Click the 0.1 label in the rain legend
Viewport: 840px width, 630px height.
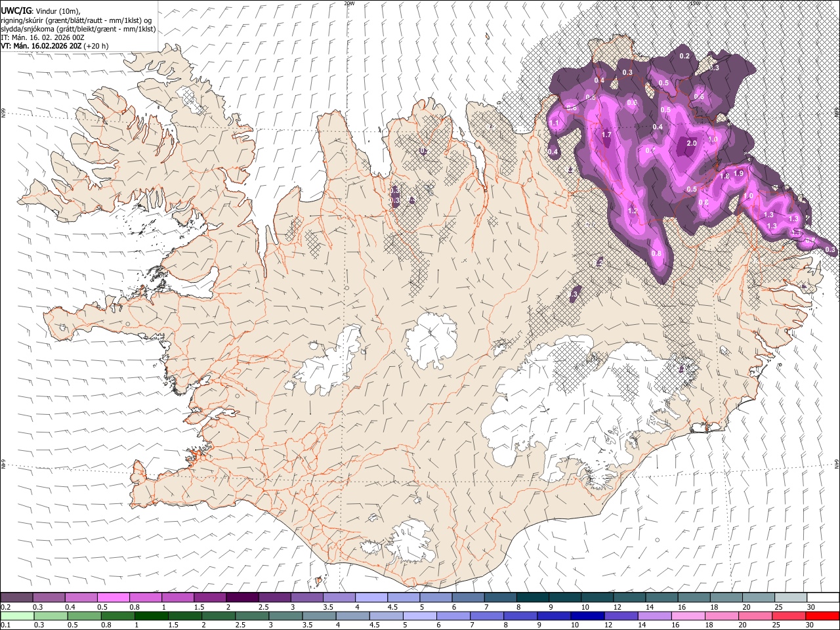6,625
